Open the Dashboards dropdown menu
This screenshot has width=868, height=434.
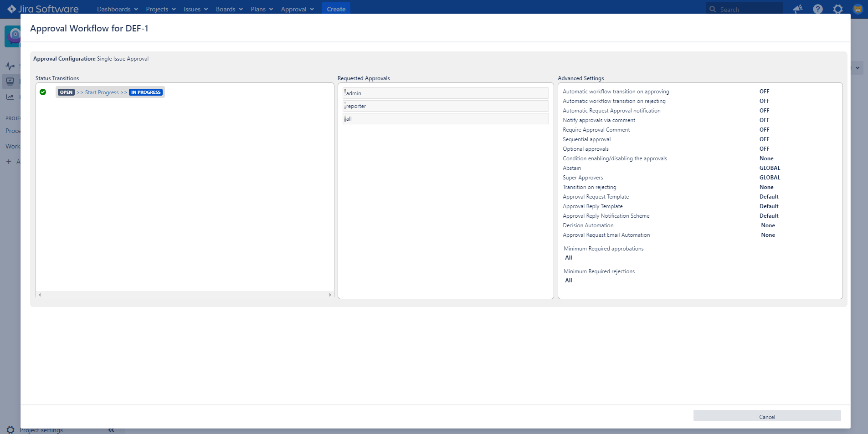click(118, 9)
